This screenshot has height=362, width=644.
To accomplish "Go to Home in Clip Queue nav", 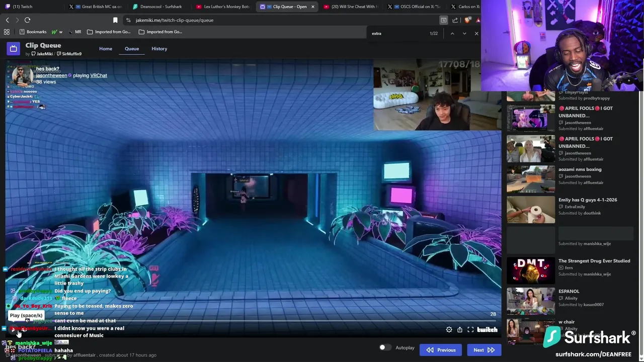I will pos(106,49).
